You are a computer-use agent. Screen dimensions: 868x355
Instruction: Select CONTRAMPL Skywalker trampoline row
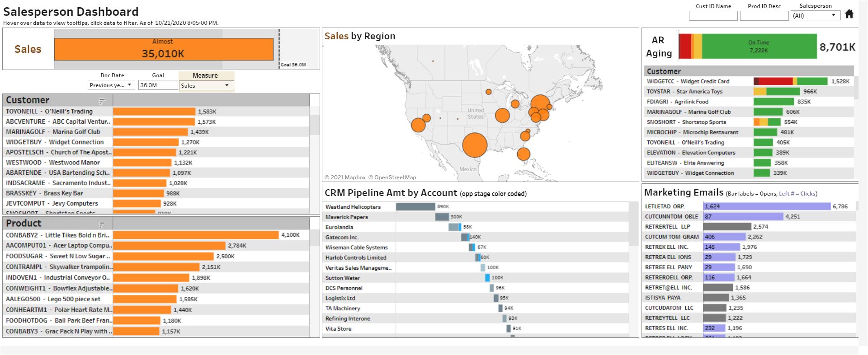pos(156,267)
